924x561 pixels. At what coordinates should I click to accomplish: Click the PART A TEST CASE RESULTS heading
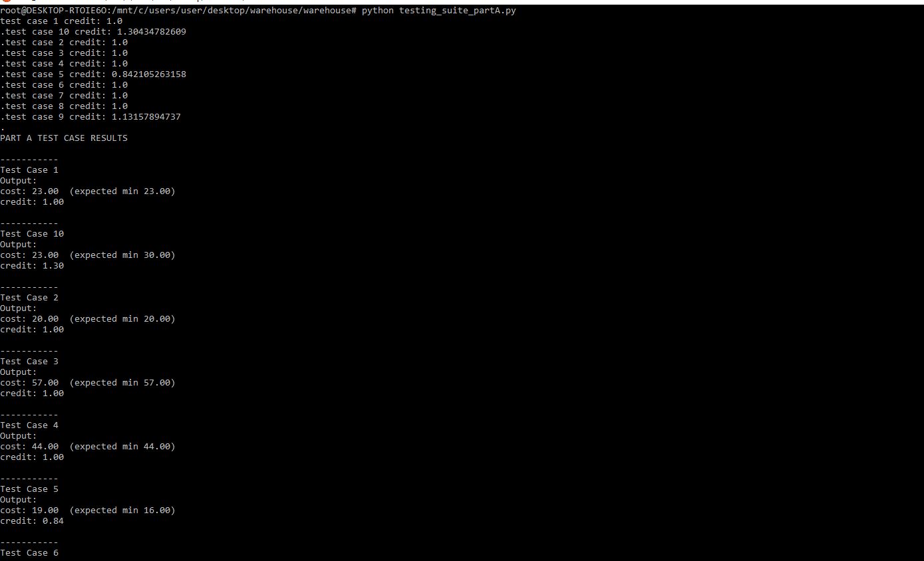tap(64, 138)
